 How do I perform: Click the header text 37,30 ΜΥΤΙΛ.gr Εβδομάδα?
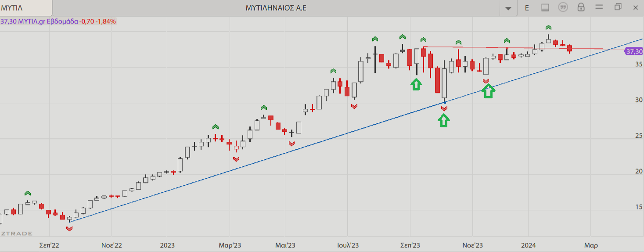point(40,21)
